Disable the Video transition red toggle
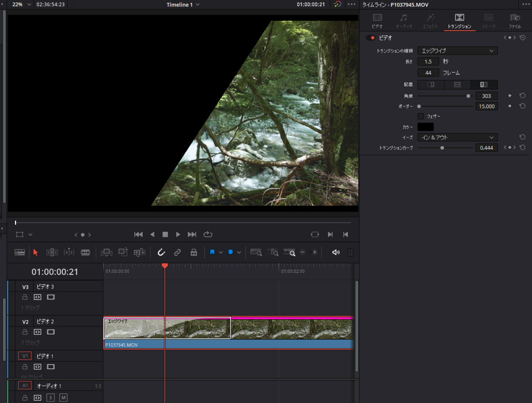 (x=370, y=38)
